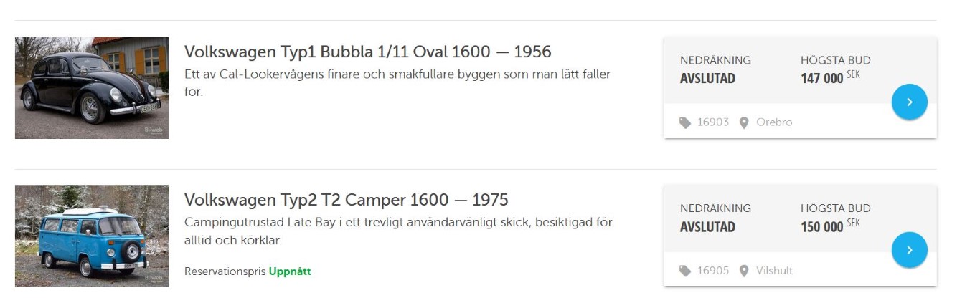The width and height of the screenshot is (980, 308).
Task: Click the Cal-Looker description under Bubbla title
Action: click(x=397, y=74)
